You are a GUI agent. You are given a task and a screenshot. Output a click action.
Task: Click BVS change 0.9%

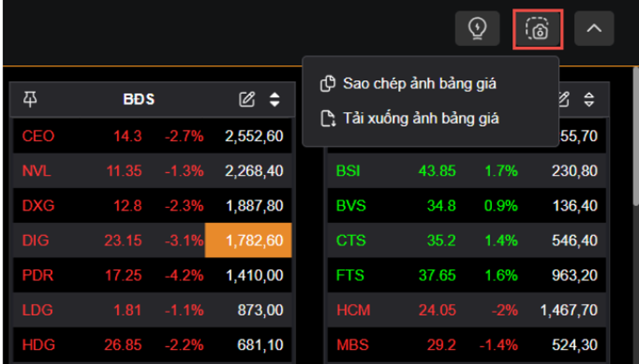[x=501, y=206]
